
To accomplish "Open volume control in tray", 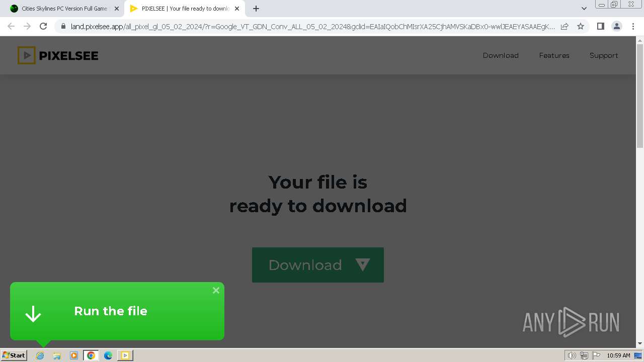I will 572,355.
